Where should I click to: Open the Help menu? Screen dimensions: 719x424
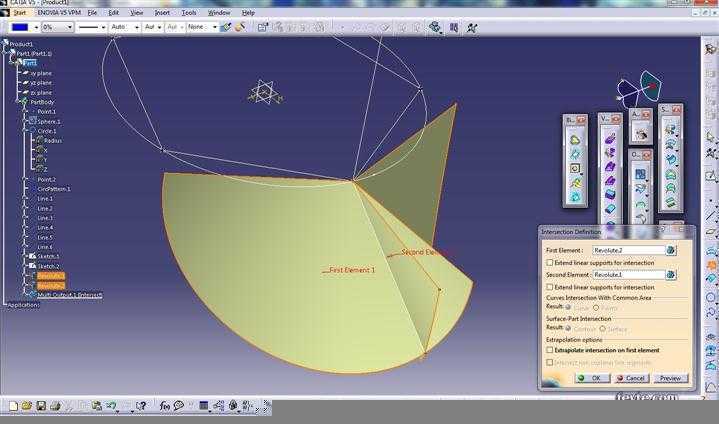(248, 13)
